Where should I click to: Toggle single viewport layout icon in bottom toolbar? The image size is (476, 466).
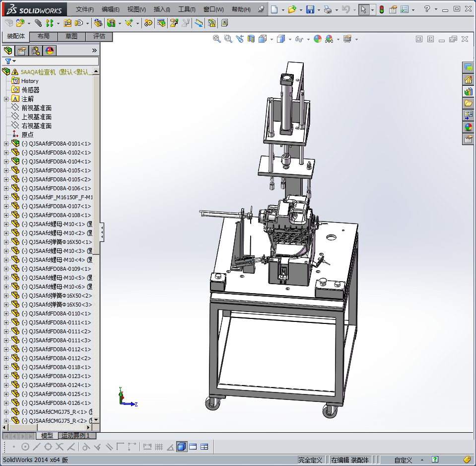coord(193,447)
